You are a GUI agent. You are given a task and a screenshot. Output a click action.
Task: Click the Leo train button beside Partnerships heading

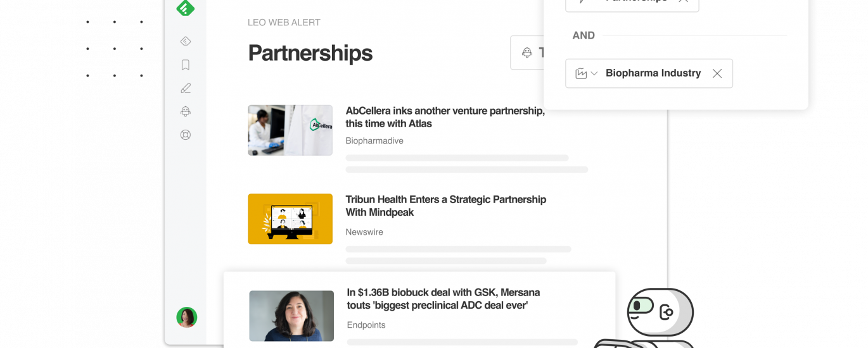(527, 53)
